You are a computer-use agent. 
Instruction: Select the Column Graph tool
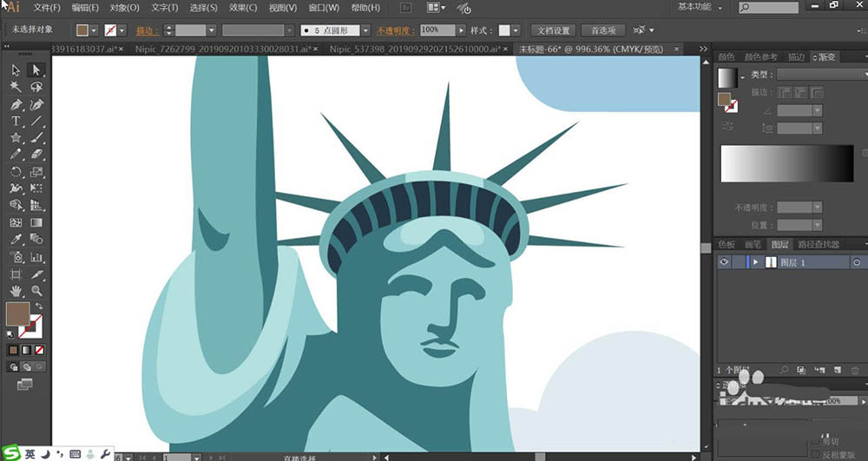coord(36,257)
